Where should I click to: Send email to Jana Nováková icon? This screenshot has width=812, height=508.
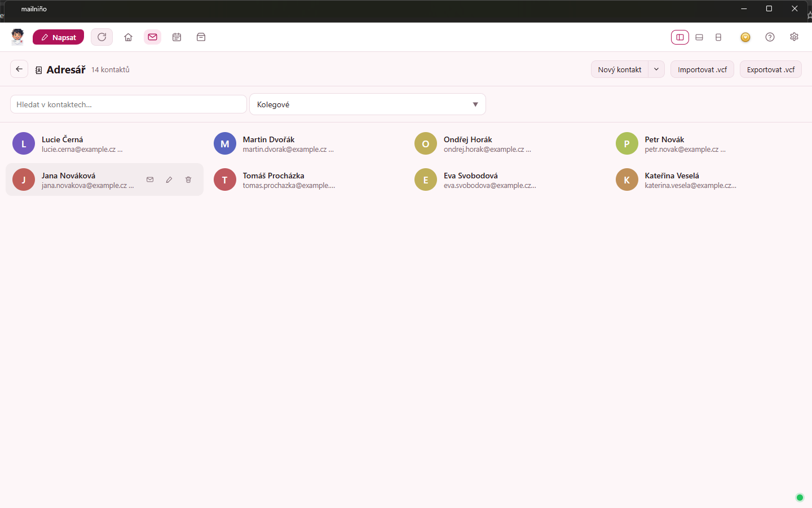pos(150,179)
